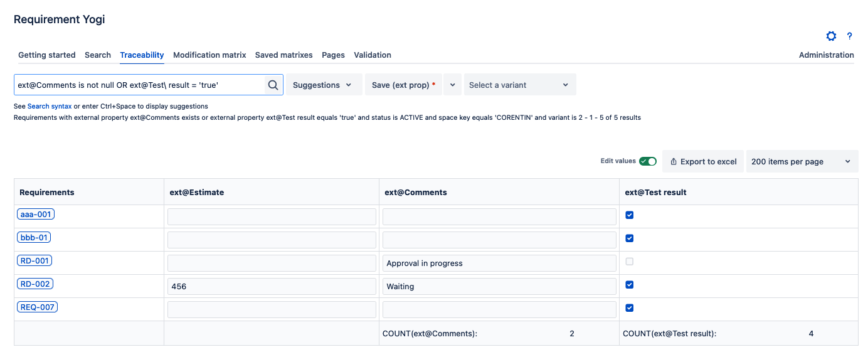This screenshot has height=362, width=868.
Task: Open the Search syntax link
Action: point(49,107)
